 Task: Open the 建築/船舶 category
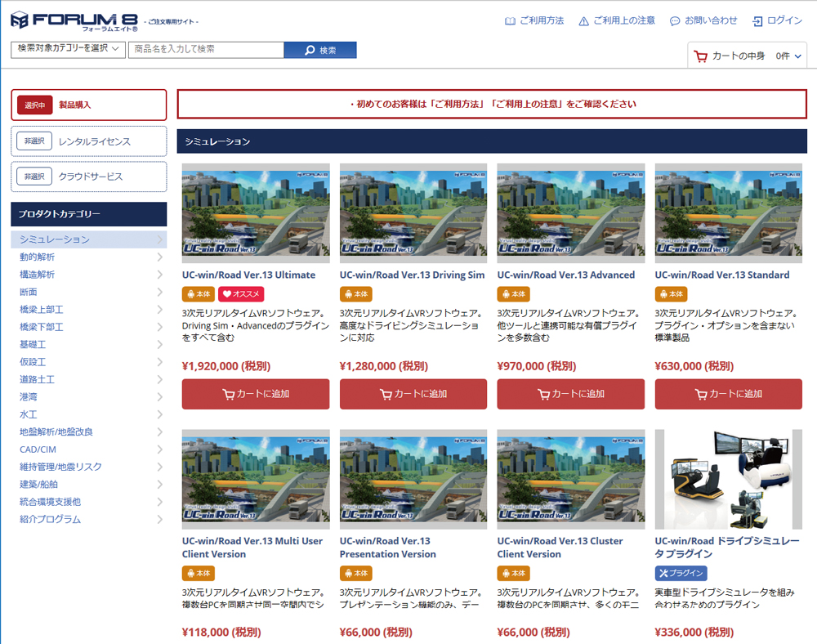click(x=88, y=485)
